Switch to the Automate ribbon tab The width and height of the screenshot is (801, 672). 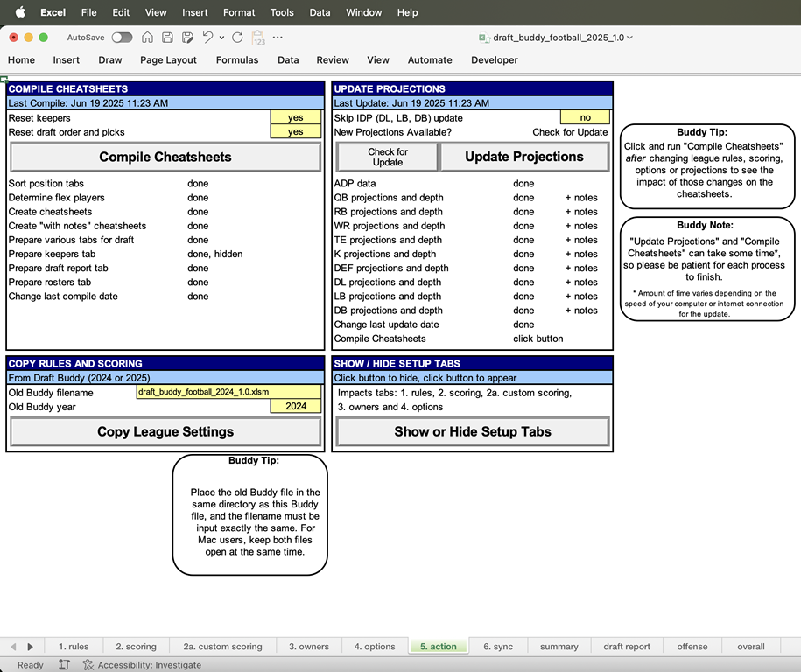point(430,59)
